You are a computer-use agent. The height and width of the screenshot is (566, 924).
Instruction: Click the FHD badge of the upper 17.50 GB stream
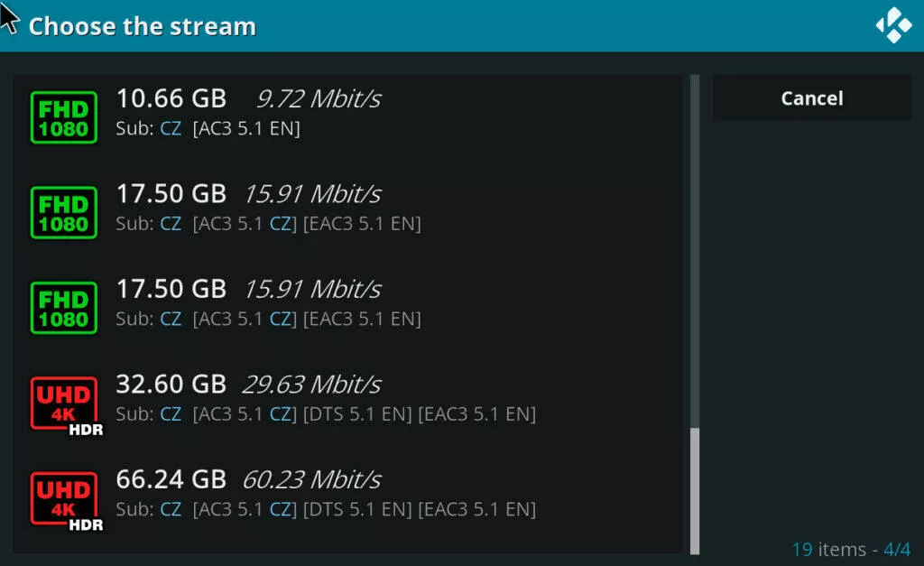[x=64, y=213]
